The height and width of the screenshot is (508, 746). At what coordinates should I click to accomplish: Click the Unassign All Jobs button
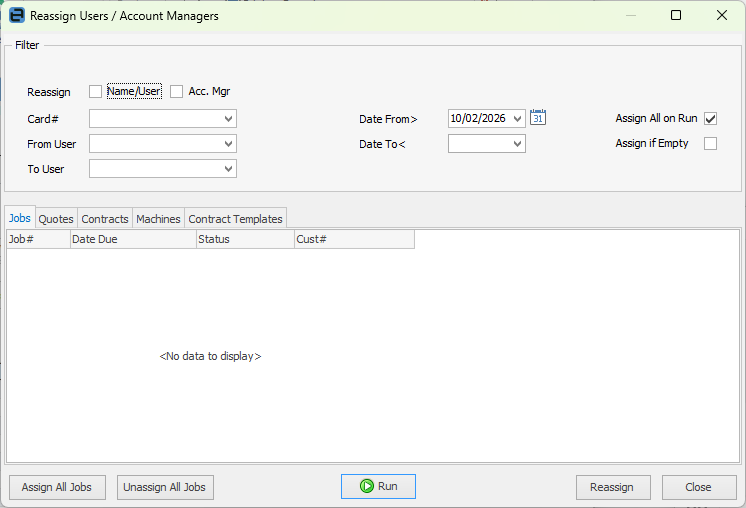pyautogui.click(x=165, y=487)
